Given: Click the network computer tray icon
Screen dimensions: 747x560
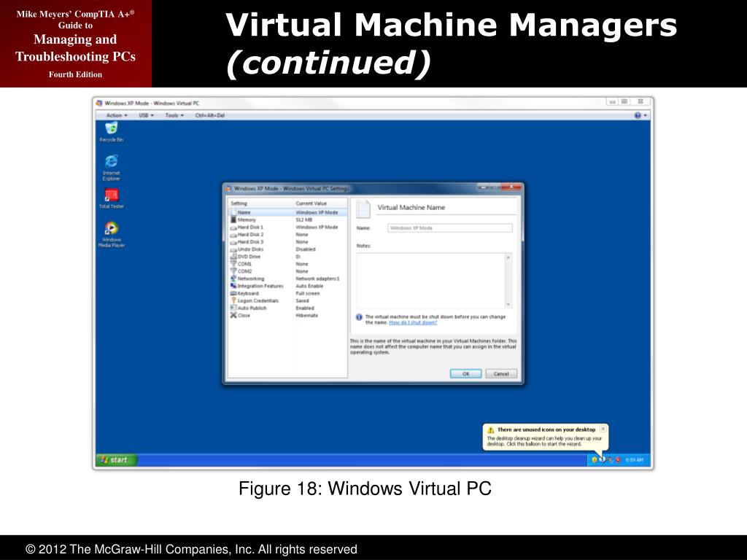Looking at the screenshot, I should [x=610, y=460].
